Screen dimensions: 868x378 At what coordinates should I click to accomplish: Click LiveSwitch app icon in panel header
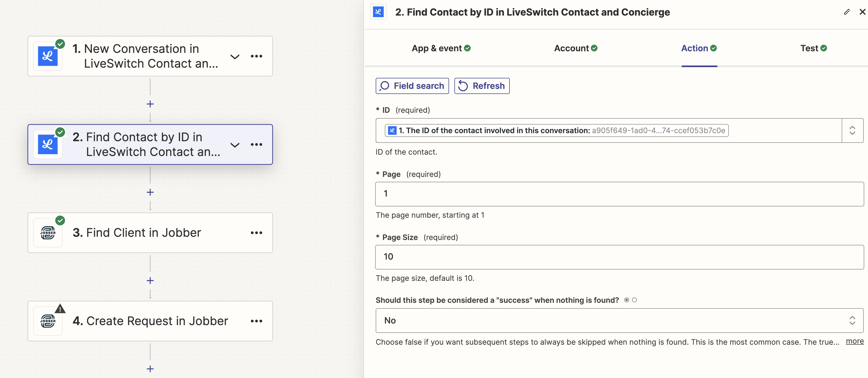[x=378, y=12]
